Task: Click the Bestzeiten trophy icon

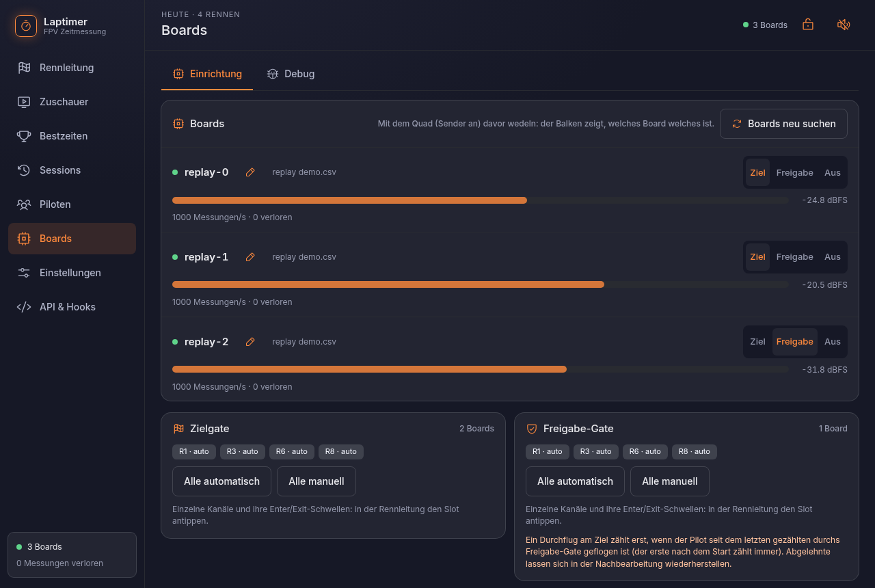Action: 24,136
